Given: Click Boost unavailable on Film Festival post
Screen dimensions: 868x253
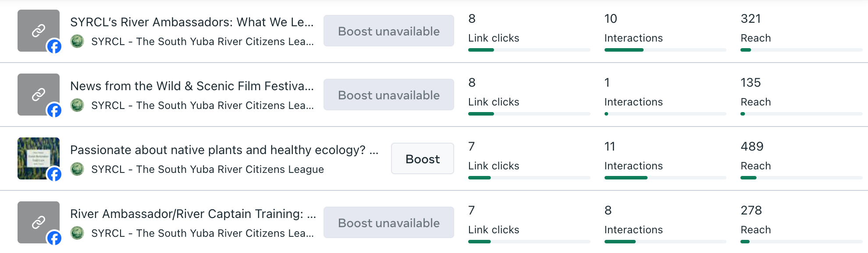Looking at the screenshot, I should click(388, 95).
